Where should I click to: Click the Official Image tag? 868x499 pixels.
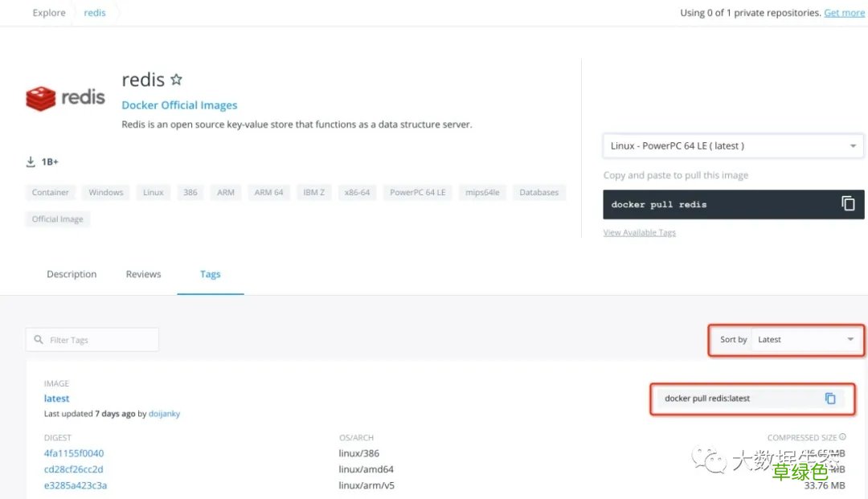[x=58, y=219]
